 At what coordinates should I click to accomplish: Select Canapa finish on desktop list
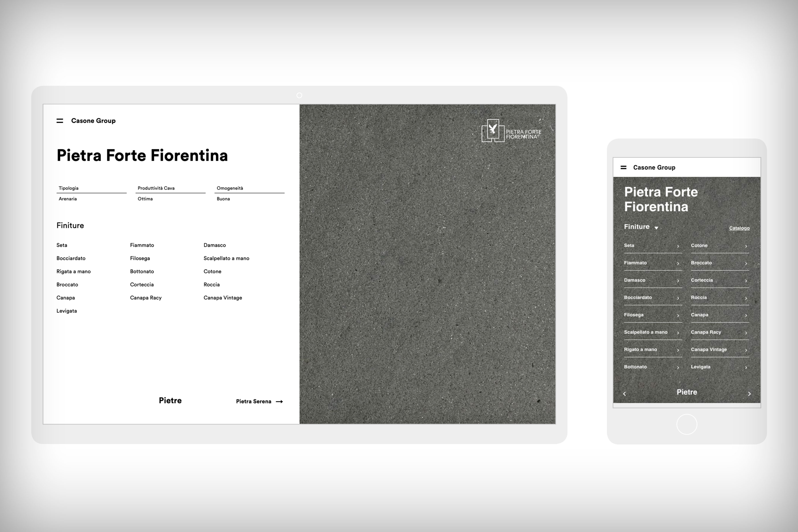[x=65, y=298]
